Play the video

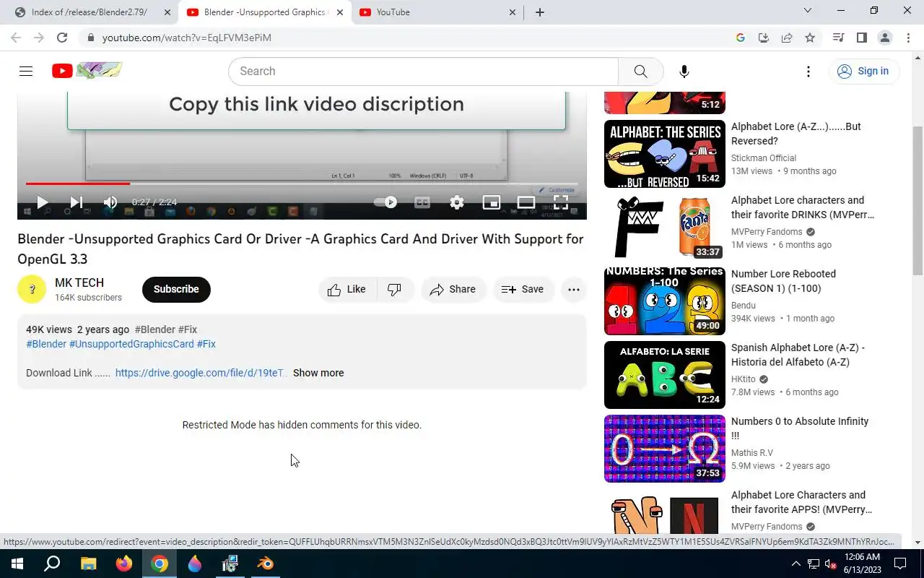coord(42,202)
